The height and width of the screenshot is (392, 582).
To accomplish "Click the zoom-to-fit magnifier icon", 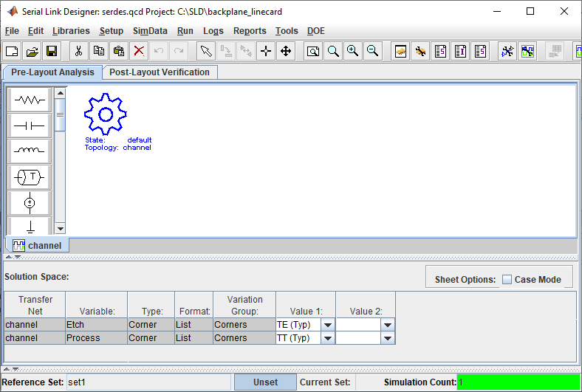I will click(x=313, y=51).
